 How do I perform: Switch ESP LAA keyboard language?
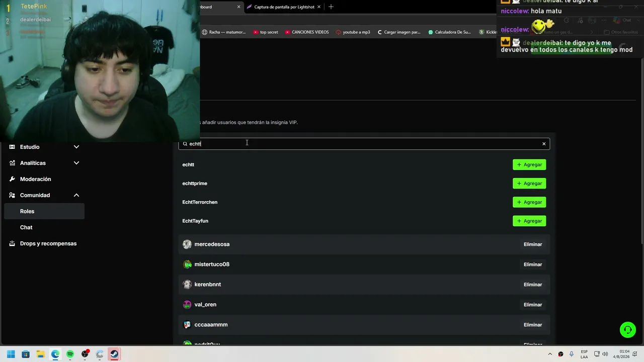click(584, 354)
